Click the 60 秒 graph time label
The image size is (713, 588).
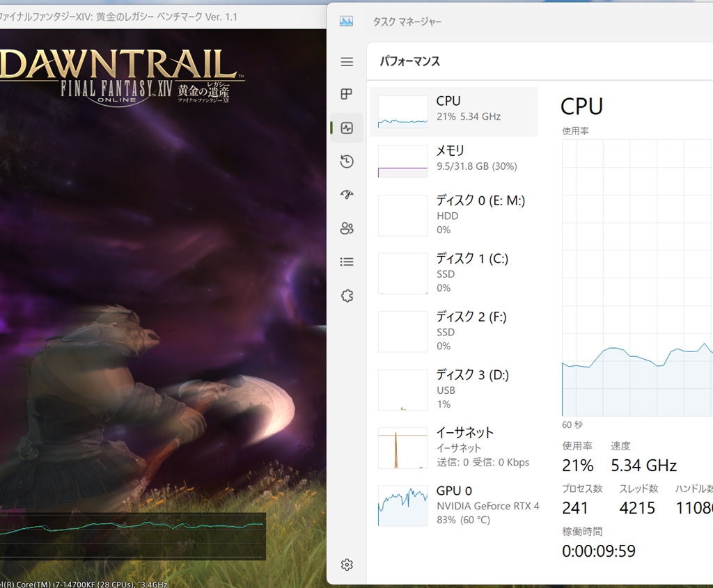572,425
